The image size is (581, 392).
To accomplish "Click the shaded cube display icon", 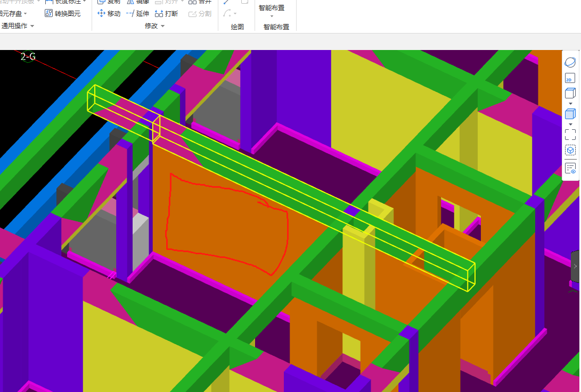I will pos(570,114).
